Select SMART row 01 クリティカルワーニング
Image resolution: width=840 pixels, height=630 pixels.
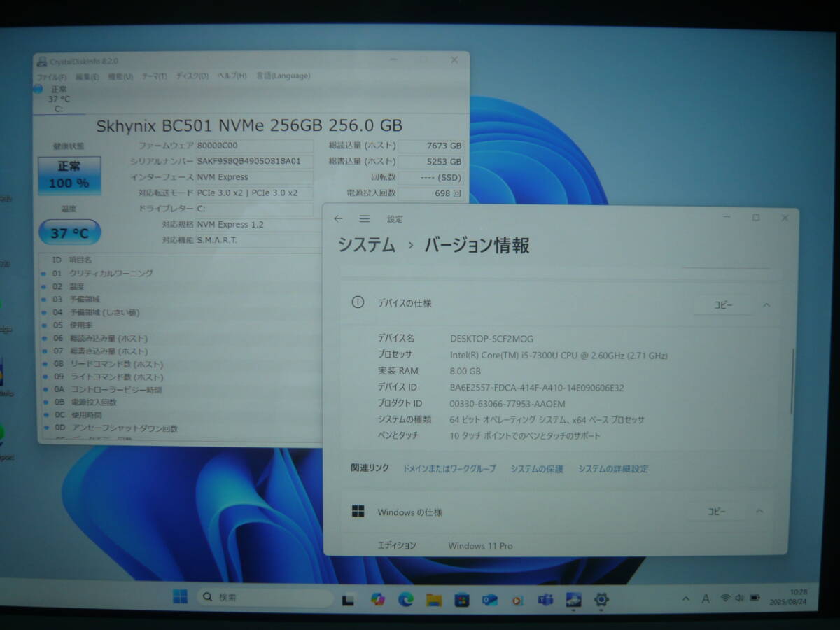182,273
